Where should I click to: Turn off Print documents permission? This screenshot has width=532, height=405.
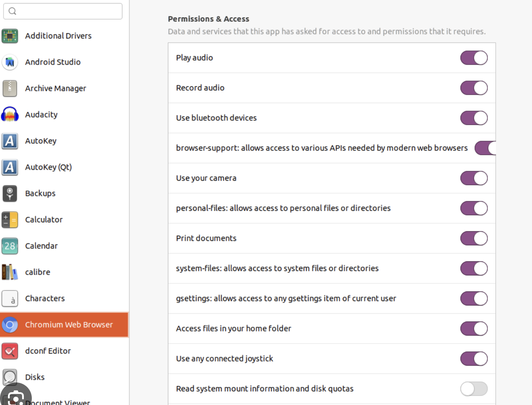pyautogui.click(x=474, y=238)
